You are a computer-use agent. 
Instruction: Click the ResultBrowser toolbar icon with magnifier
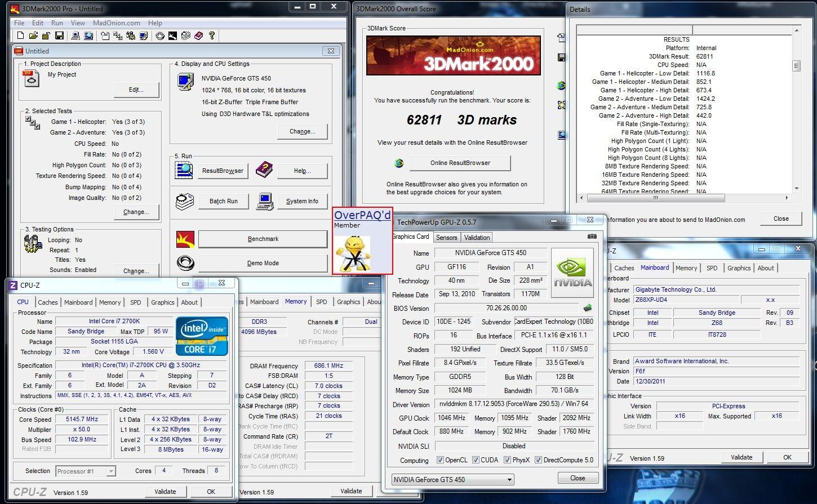click(88, 35)
